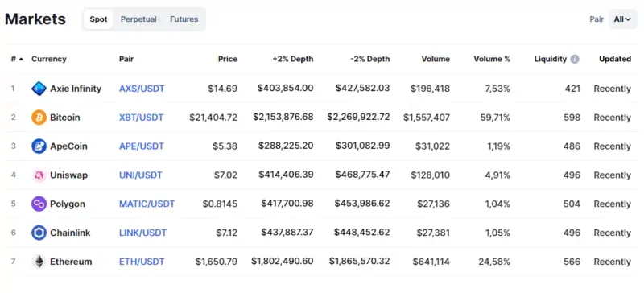
Task: Open the AXS/USDT pair link
Action: point(142,89)
